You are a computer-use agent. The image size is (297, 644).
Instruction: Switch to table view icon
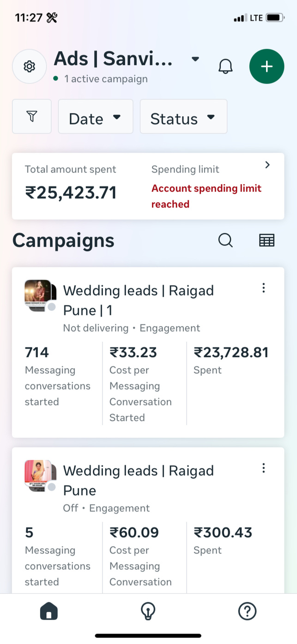point(267,240)
